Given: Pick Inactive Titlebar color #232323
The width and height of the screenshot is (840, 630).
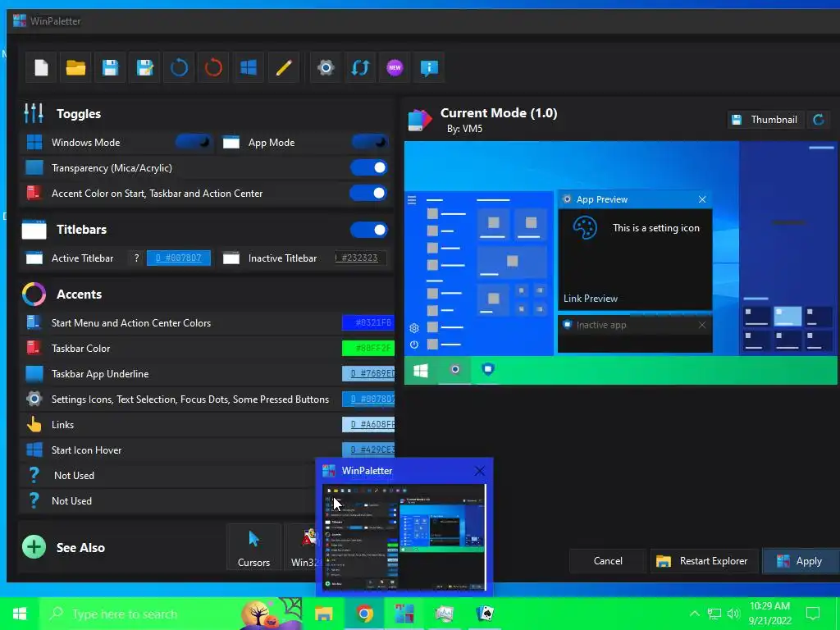Looking at the screenshot, I should tap(360, 258).
